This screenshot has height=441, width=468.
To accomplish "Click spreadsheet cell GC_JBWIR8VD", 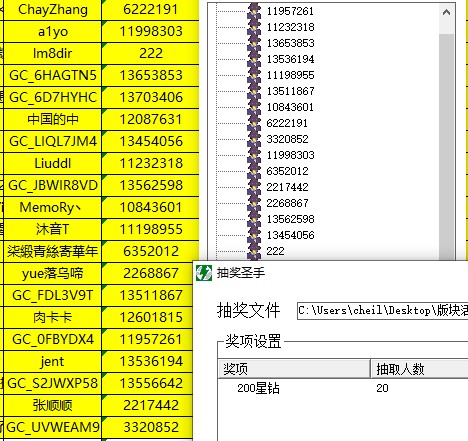I will point(52,186).
